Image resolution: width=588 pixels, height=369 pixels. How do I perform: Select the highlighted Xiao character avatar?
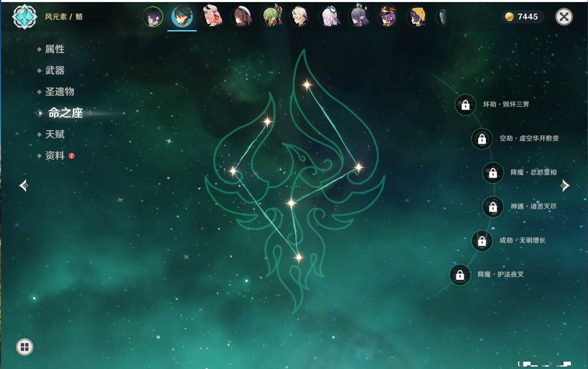(182, 17)
